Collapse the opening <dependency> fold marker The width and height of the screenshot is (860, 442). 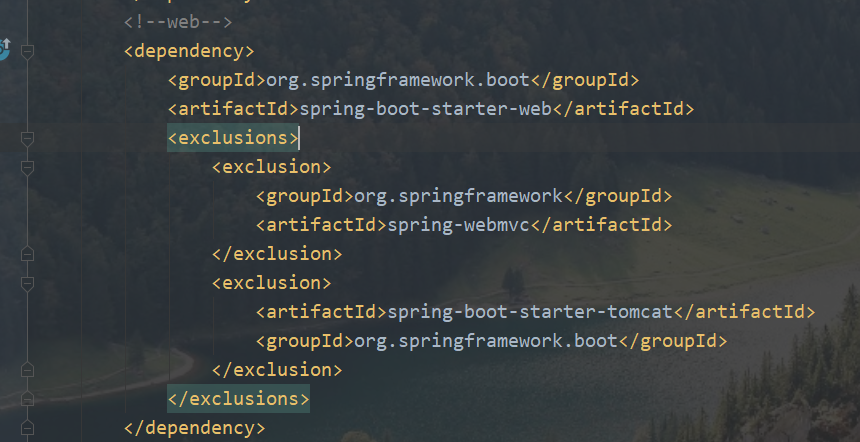pyautogui.click(x=27, y=52)
